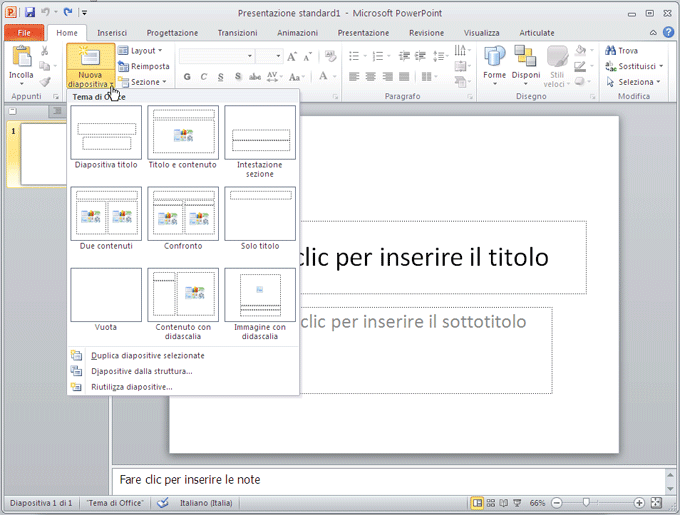The width and height of the screenshot is (680, 515).
Task: Click the save floppy disk icon
Action: (29, 13)
